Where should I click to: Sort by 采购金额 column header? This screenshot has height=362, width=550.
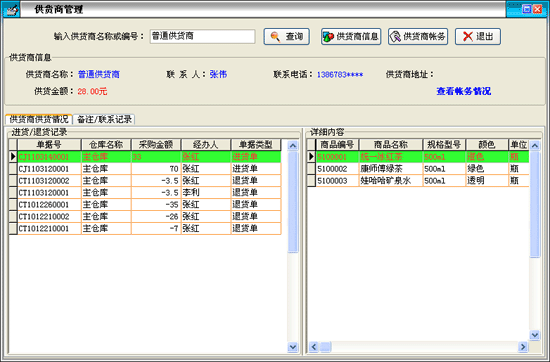pos(156,145)
